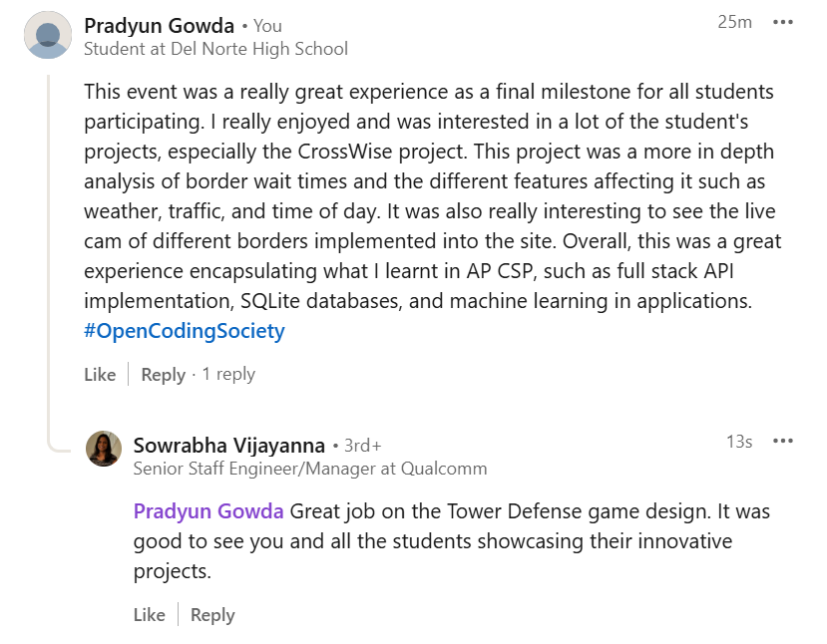Click the Tower Defense reply text
The height and width of the screenshot is (644, 827).
pyautogui.click(x=451, y=541)
